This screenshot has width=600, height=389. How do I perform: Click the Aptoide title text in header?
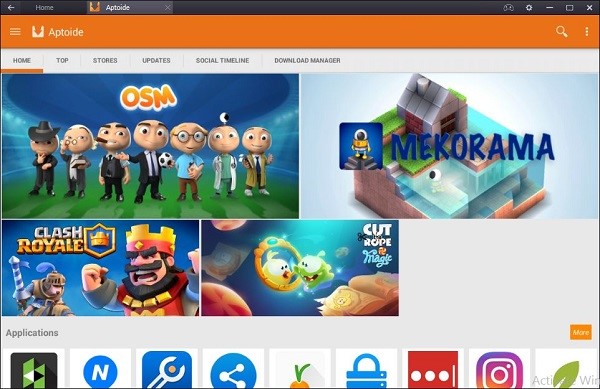point(66,32)
